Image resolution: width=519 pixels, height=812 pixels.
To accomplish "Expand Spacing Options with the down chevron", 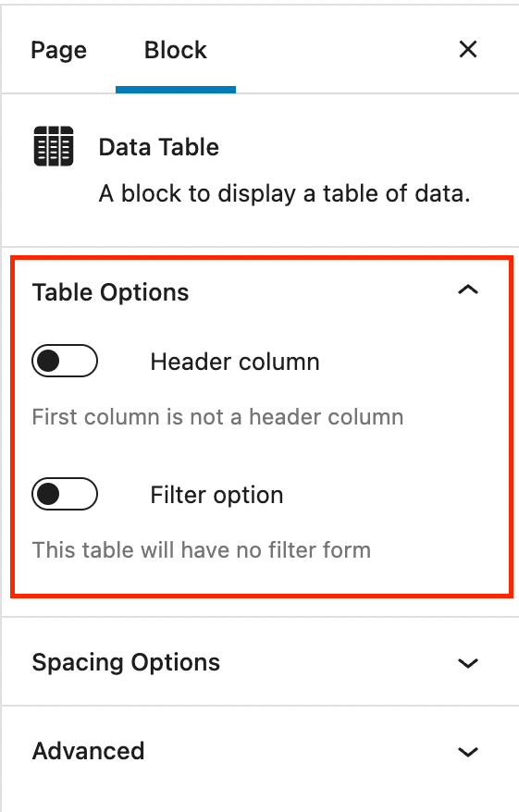I will pyautogui.click(x=468, y=663).
